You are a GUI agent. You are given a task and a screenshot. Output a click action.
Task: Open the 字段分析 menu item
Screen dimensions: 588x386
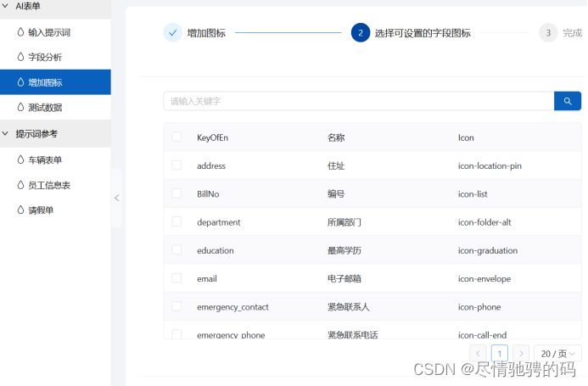(55, 57)
